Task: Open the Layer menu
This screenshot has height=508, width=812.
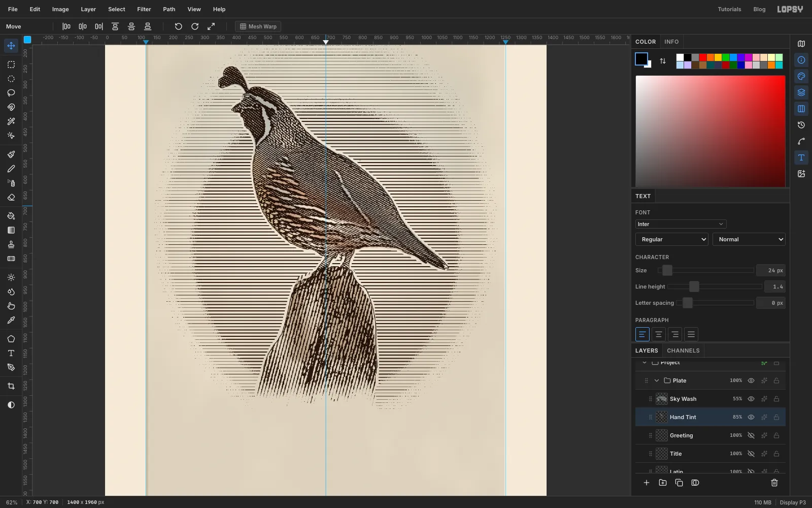Action: point(88,9)
